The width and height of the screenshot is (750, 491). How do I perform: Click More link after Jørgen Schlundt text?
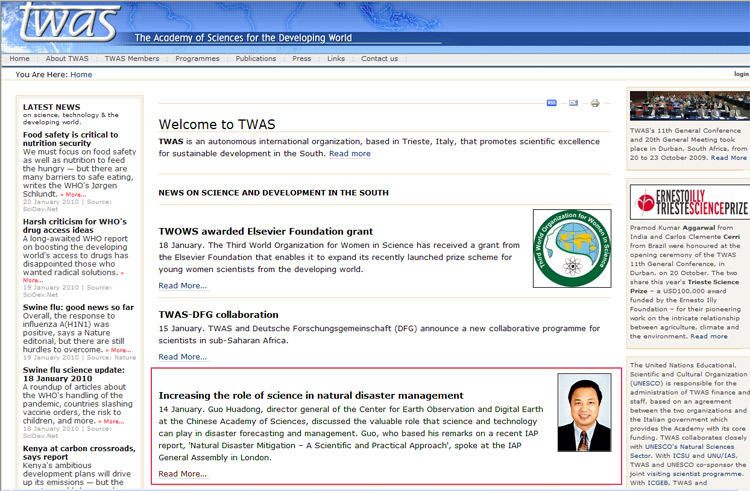74,195
